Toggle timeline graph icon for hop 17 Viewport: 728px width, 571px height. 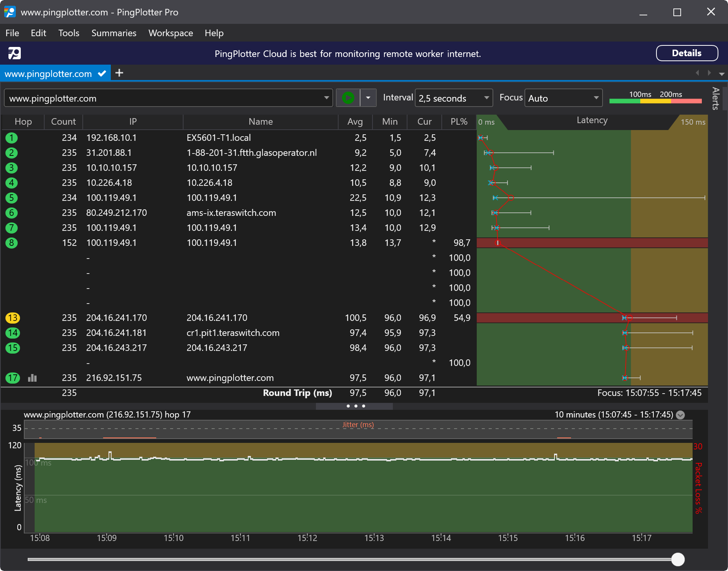[32, 378]
